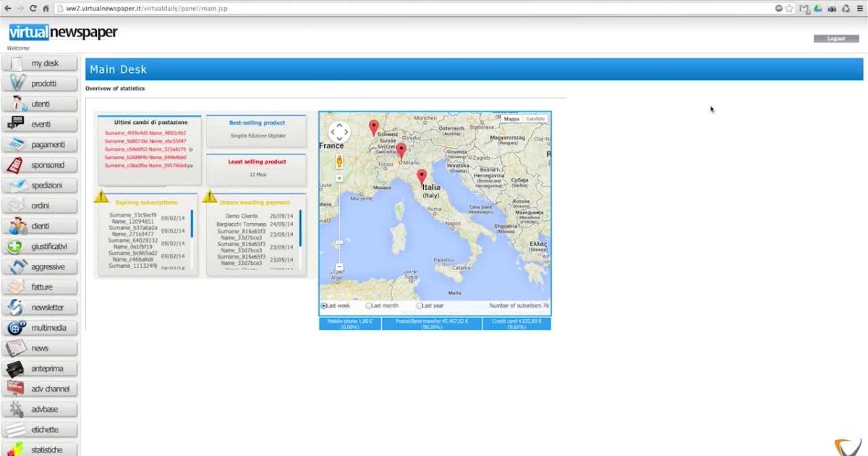Screen dimensions: 868x456
Task: Open the Chrome browser menu
Action: 859,8
